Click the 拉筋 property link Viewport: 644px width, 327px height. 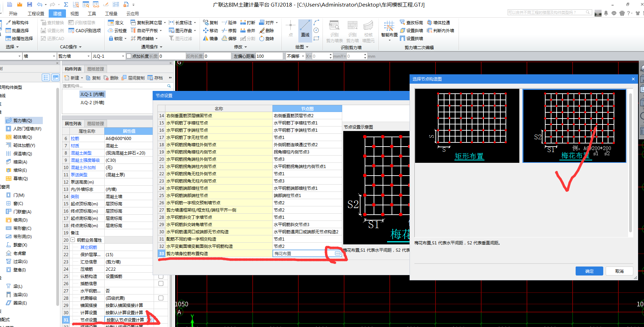pyautogui.click(x=75, y=138)
